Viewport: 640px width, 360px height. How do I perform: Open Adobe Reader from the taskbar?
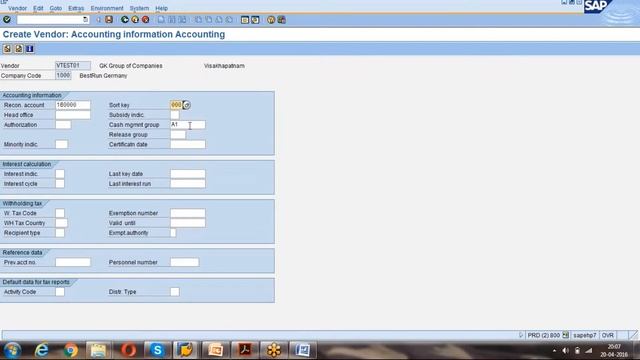pos(245,350)
